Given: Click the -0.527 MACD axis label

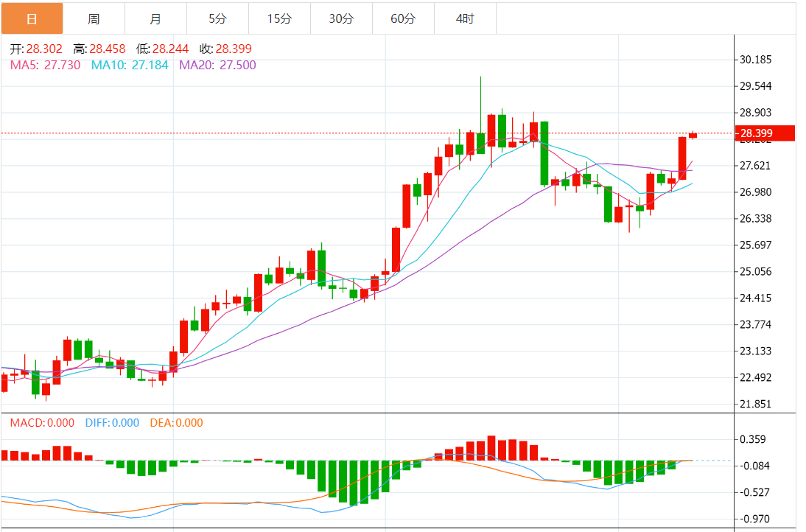Looking at the screenshot, I should (754, 492).
